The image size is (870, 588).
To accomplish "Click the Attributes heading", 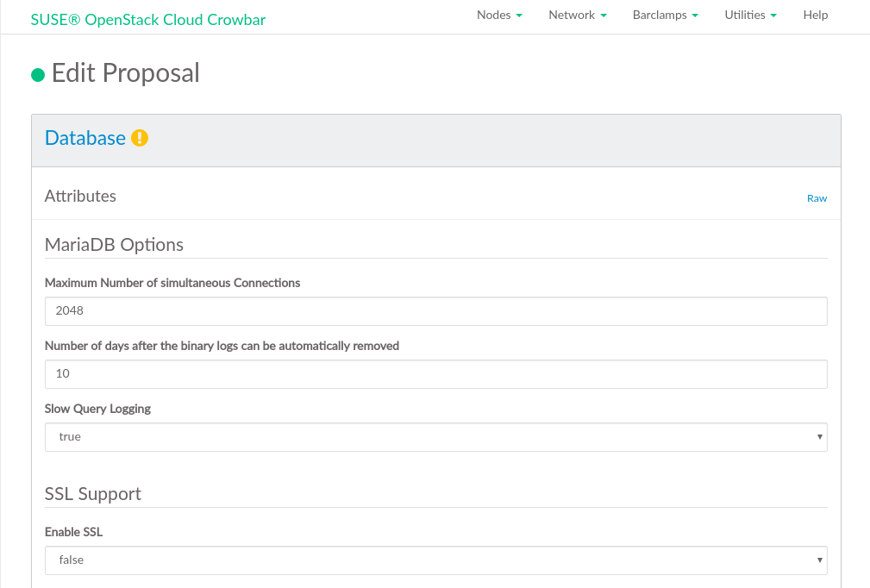I will pyautogui.click(x=80, y=197).
